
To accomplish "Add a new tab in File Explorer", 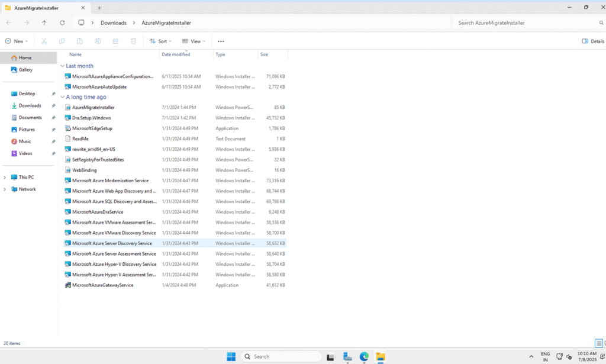I will pyautogui.click(x=99, y=8).
